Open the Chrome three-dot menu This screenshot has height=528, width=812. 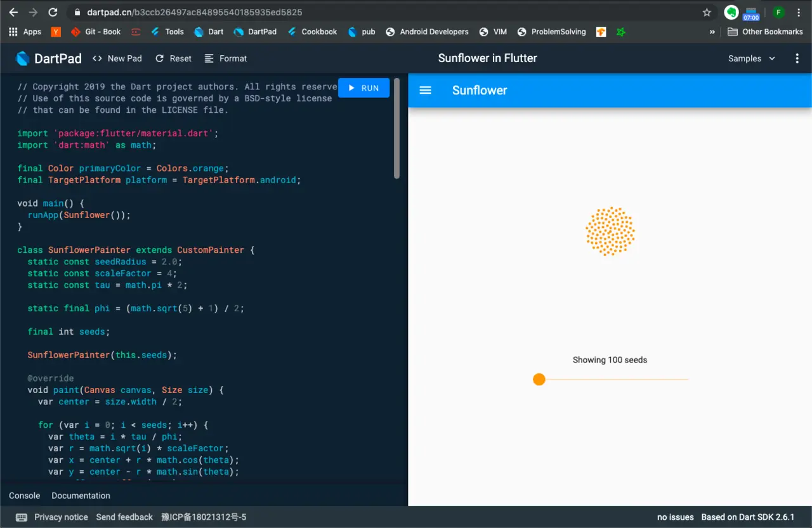(798, 12)
